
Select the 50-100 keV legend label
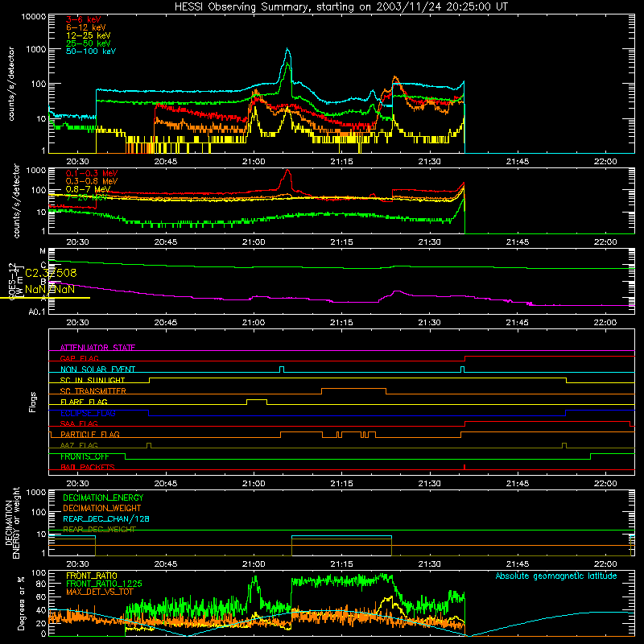(x=91, y=52)
